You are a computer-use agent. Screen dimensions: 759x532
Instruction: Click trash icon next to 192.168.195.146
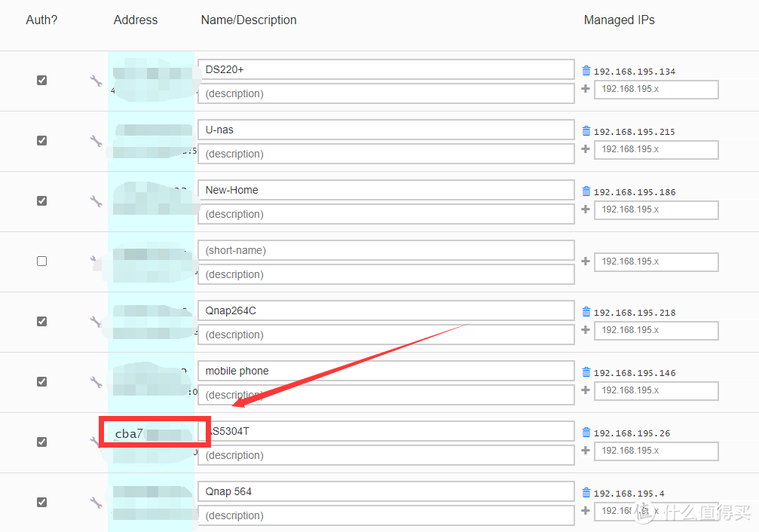(x=586, y=372)
